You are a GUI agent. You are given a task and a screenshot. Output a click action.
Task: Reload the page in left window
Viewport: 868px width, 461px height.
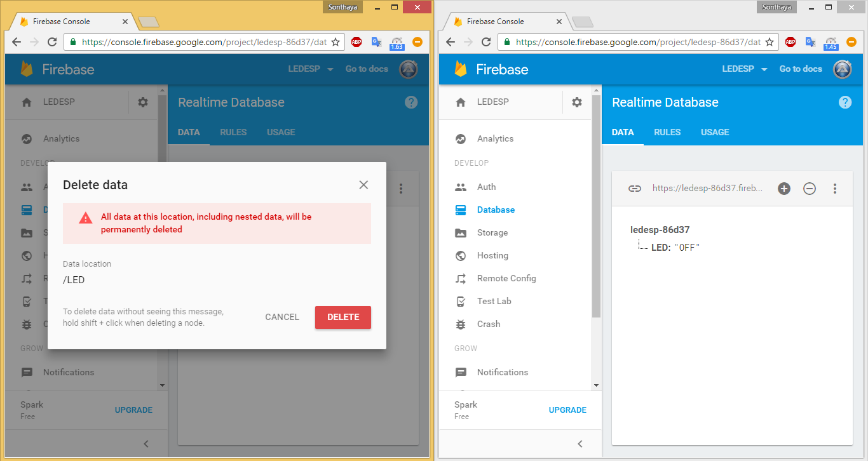[52, 42]
